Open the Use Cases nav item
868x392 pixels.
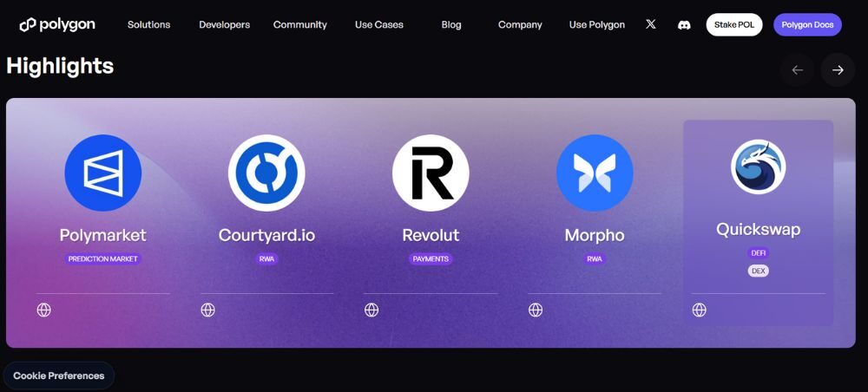[378, 24]
